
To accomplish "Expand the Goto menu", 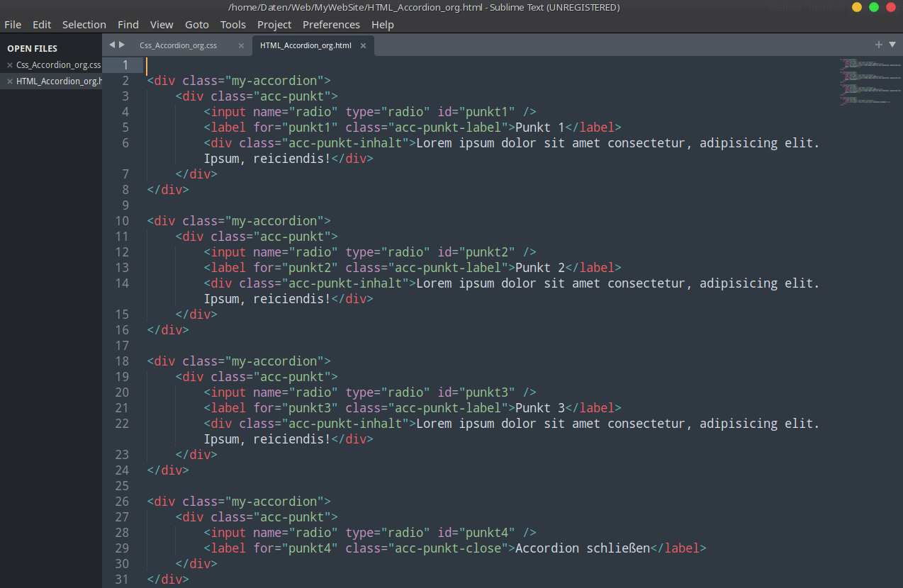I will [197, 25].
